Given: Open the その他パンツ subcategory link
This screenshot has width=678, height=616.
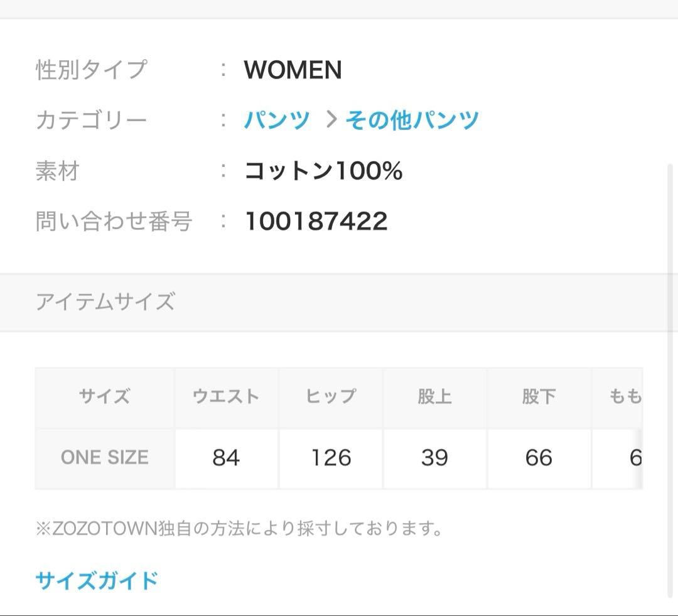Looking at the screenshot, I should point(412,120).
